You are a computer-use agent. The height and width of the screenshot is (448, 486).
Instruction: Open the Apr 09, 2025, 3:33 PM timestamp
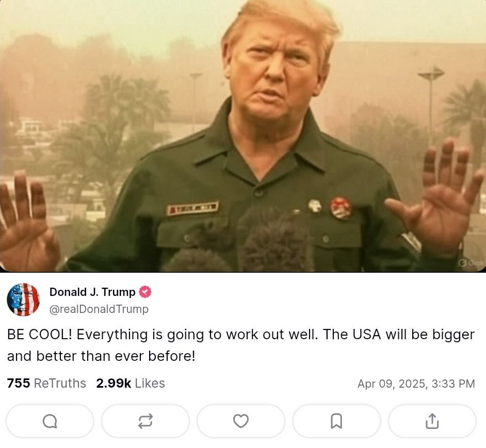pyautogui.click(x=416, y=384)
